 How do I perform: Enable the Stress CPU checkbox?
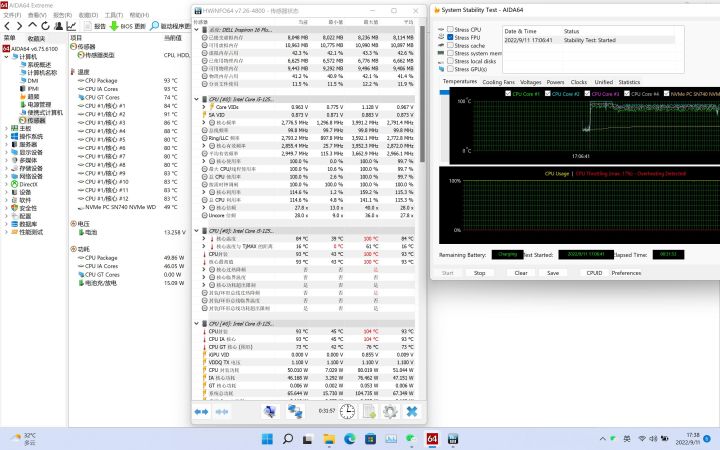click(451, 30)
